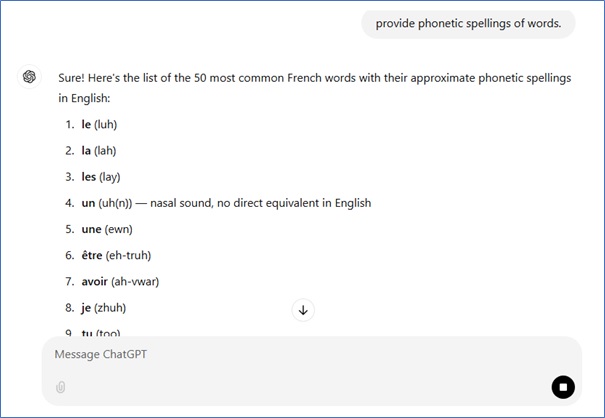
Task: Select the bold word "une" in item 5
Action: tap(91, 229)
